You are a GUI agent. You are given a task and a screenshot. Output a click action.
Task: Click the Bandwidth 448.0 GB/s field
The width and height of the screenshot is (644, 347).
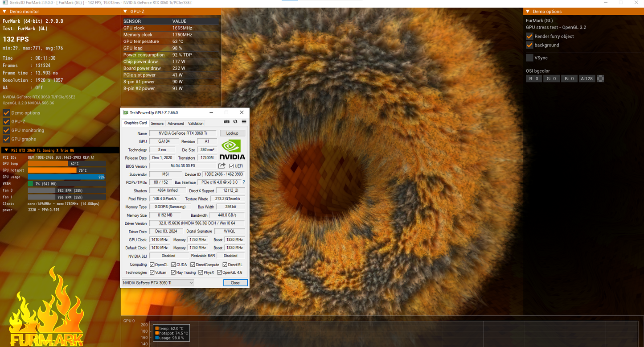[227, 215]
